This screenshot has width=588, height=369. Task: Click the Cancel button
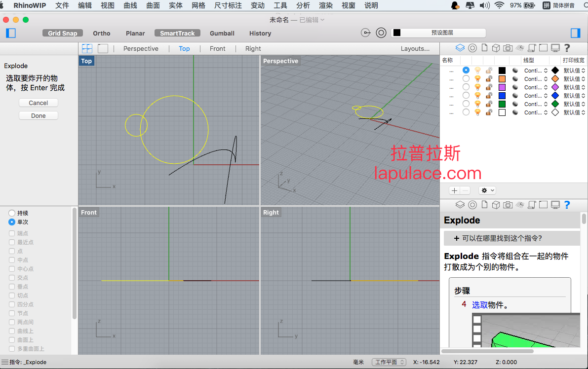38,103
